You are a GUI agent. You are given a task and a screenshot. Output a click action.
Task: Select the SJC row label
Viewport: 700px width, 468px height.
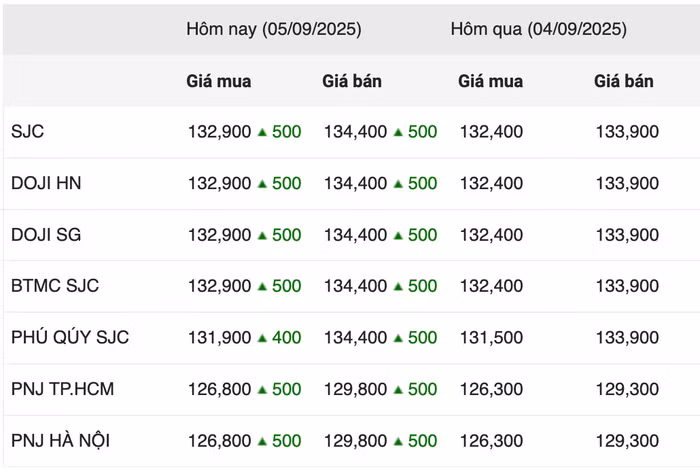pos(27,131)
